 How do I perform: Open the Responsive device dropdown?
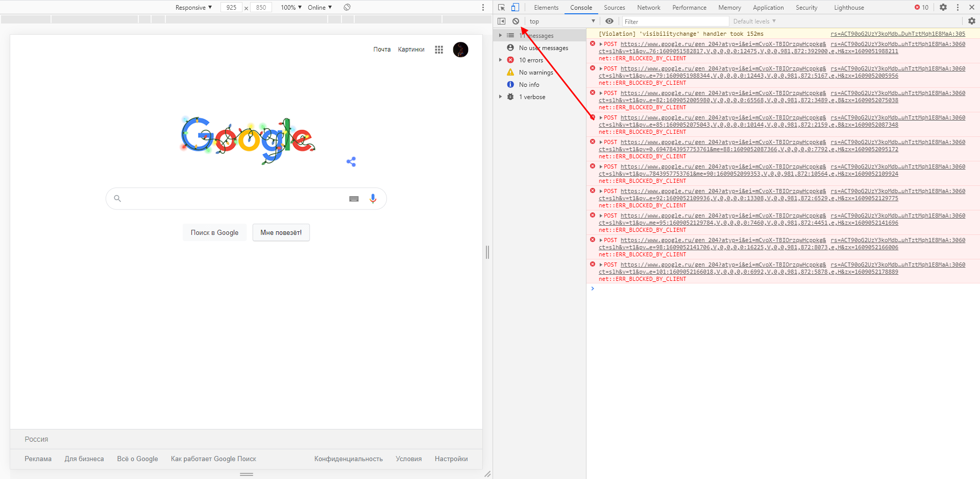coord(193,8)
